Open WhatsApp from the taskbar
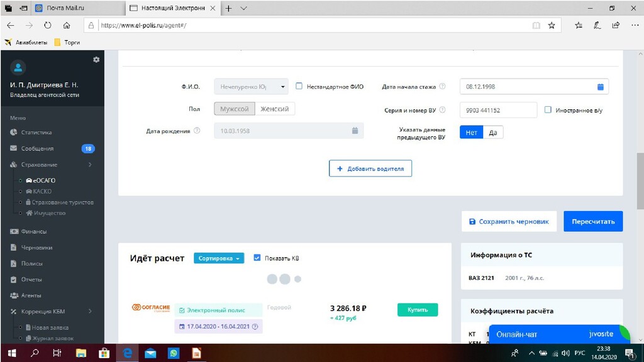644x362 pixels. coord(174,353)
